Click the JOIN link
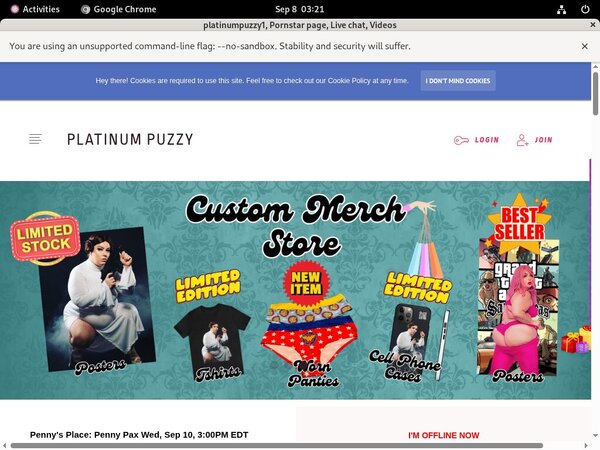This screenshot has height=450, width=600. pyautogui.click(x=543, y=140)
